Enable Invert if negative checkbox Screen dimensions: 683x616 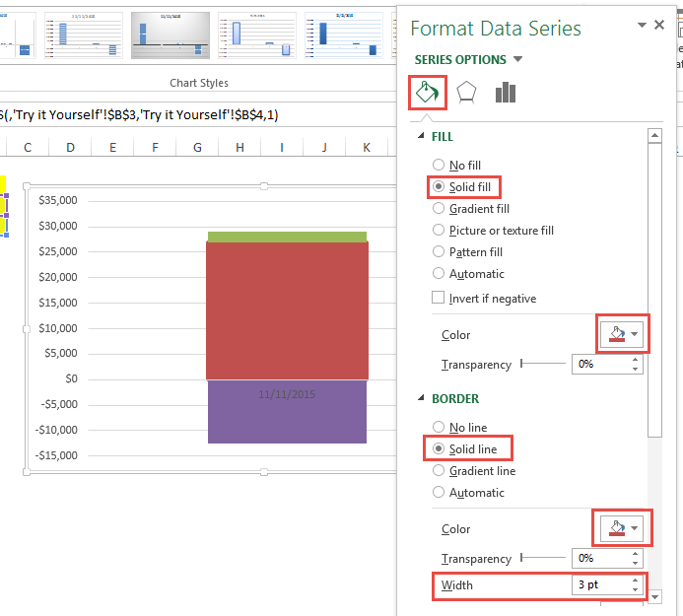(x=438, y=298)
